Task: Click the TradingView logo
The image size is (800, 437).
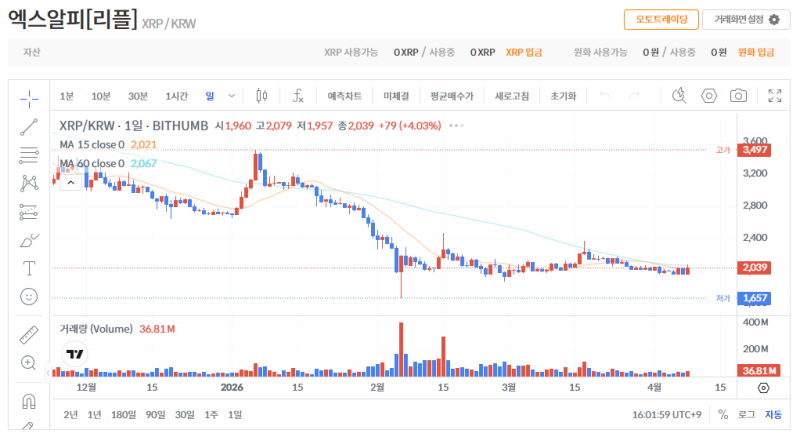Action: [74, 353]
